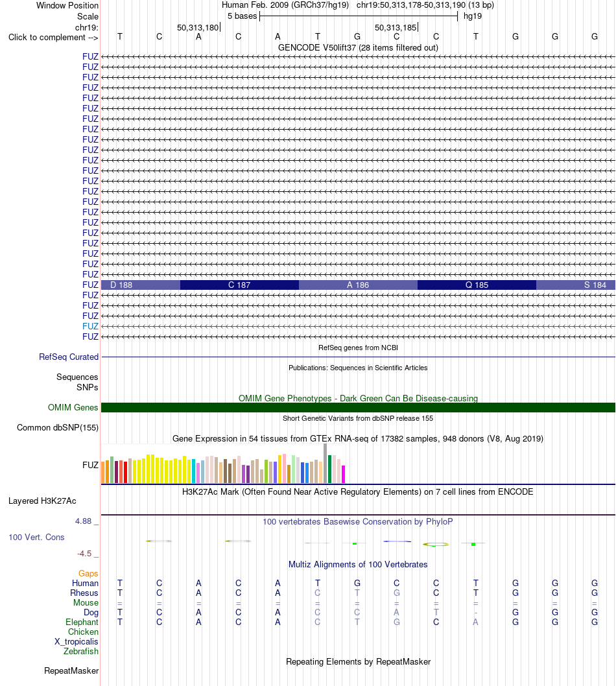Click the Window Position label

click(x=67, y=6)
